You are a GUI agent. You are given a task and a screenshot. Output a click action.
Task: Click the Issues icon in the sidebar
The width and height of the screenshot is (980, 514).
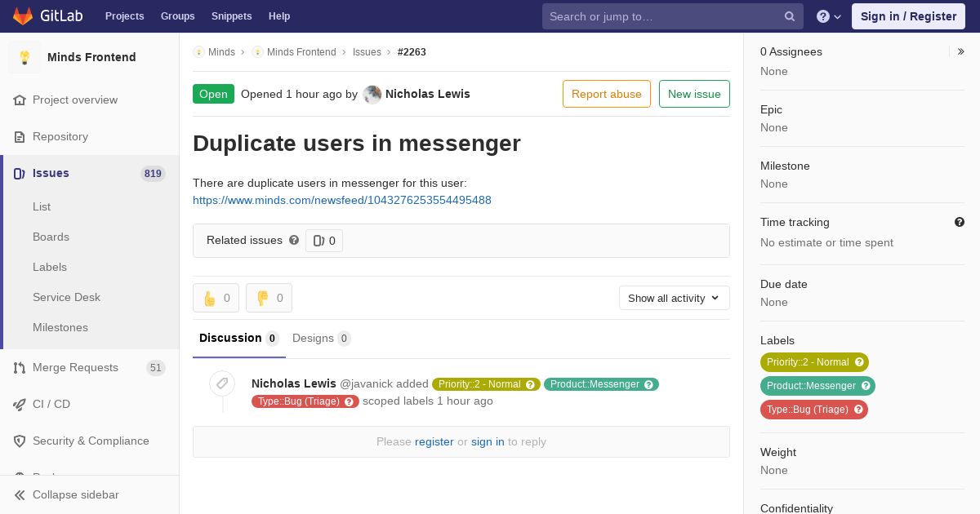pos(20,173)
